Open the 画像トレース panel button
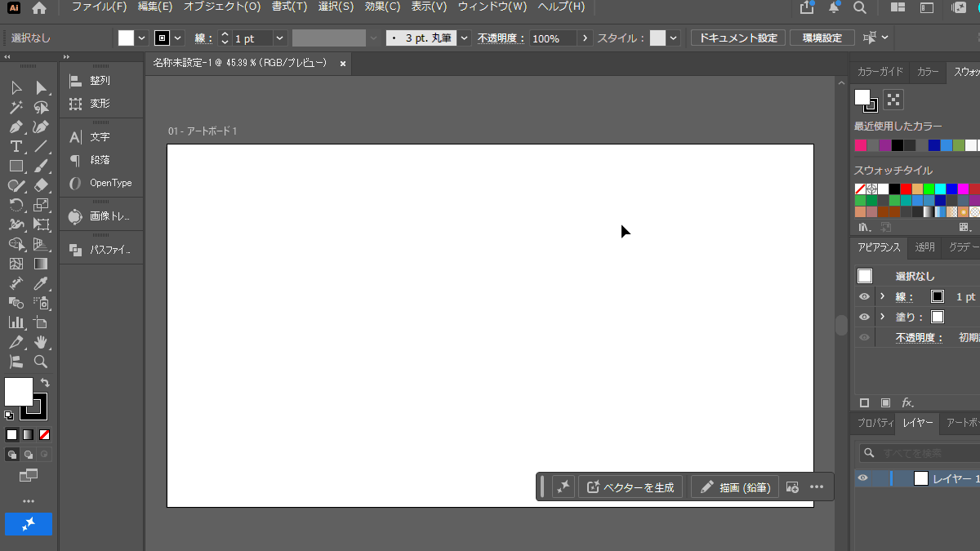The height and width of the screenshot is (551, 980). tap(100, 217)
